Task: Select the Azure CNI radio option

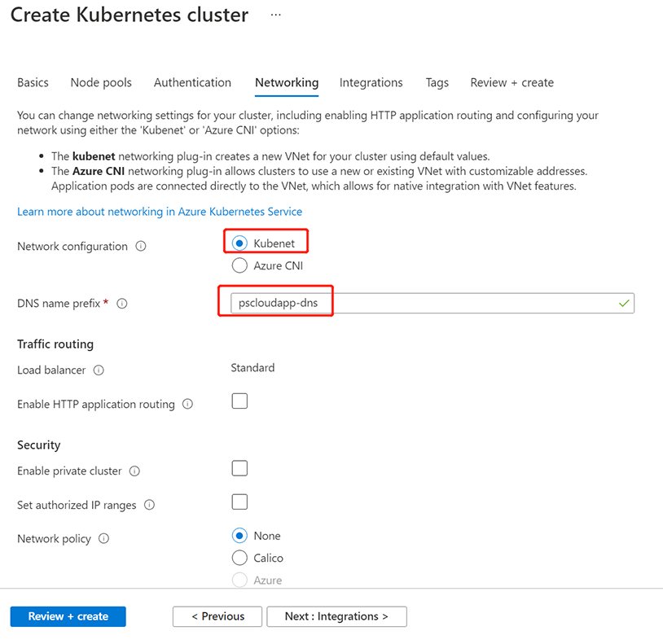Action: click(x=239, y=265)
